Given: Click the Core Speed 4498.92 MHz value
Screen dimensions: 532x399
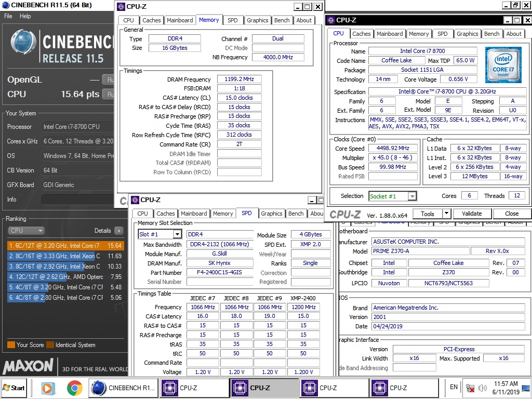Looking at the screenshot, I should pyautogui.click(x=393, y=148).
